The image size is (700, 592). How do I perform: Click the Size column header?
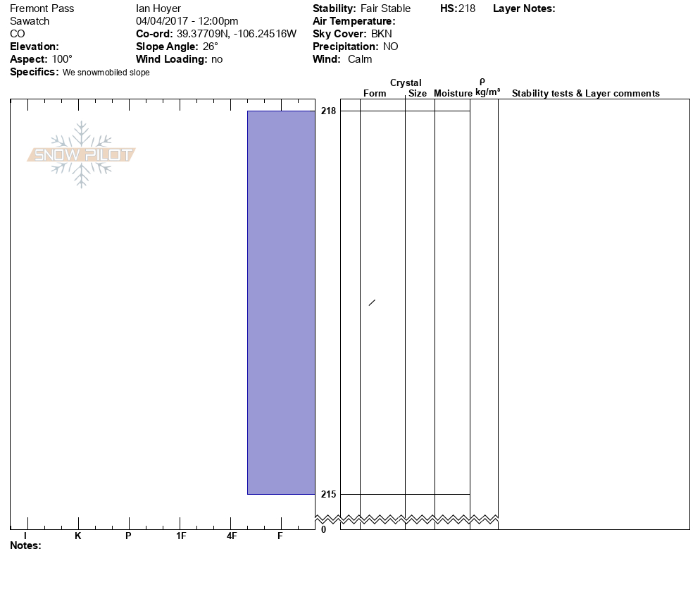coord(418,94)
